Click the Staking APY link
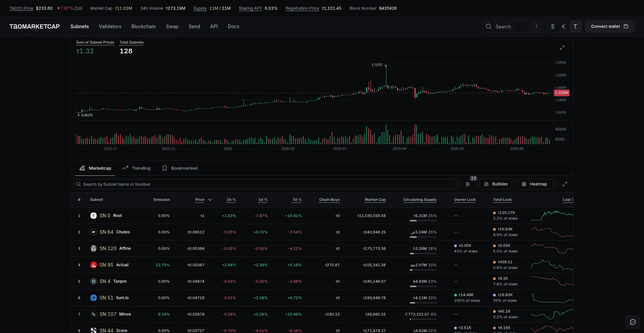The width and height of the screenshot is (644, 333). click(250, 8)
